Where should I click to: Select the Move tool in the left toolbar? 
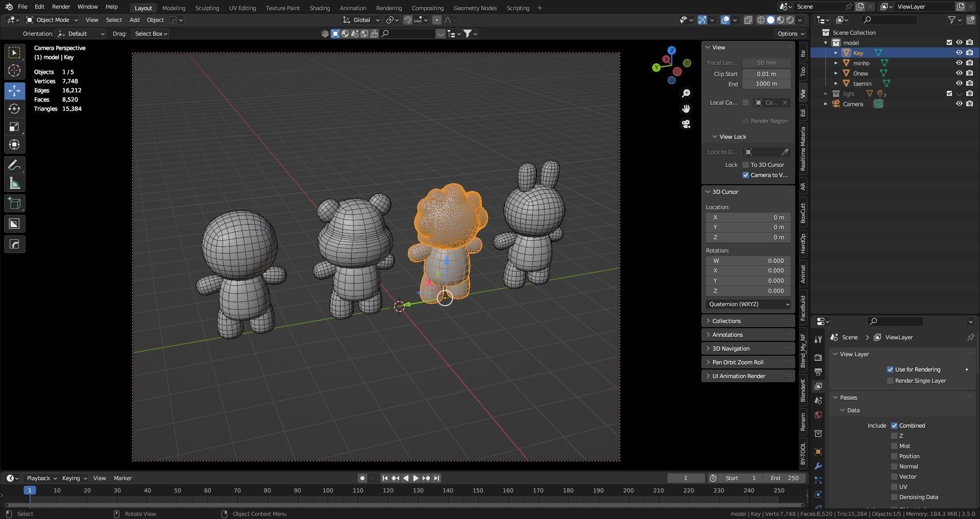click(x=14, y=90)
